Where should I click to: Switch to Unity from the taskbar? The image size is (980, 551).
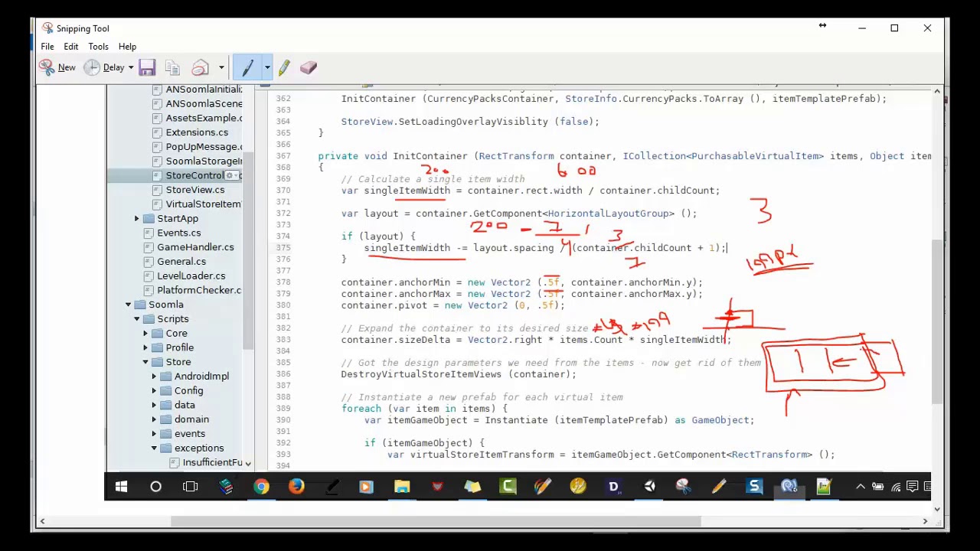pyautogui.click(x=649, y=487)
